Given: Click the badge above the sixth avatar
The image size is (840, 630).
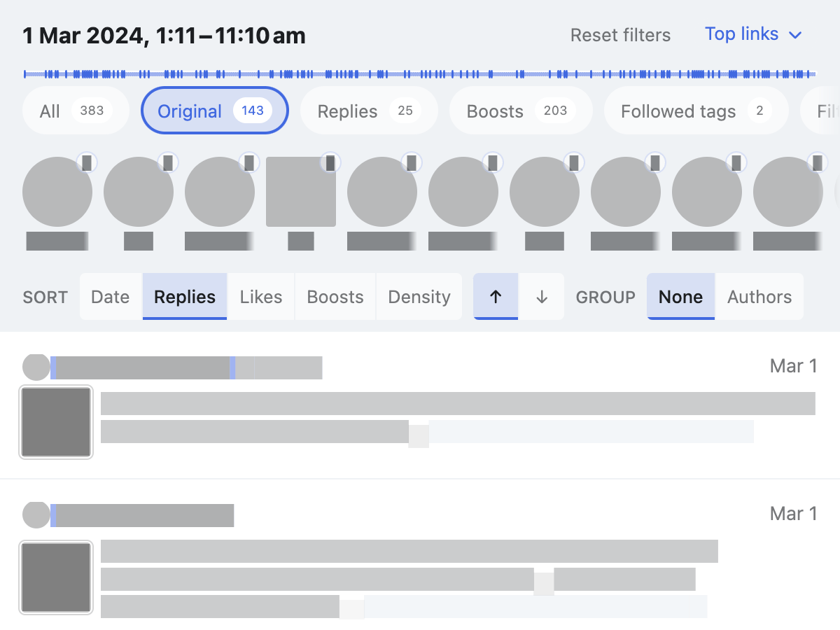Looking at the screenshot, I should (493, 162).
